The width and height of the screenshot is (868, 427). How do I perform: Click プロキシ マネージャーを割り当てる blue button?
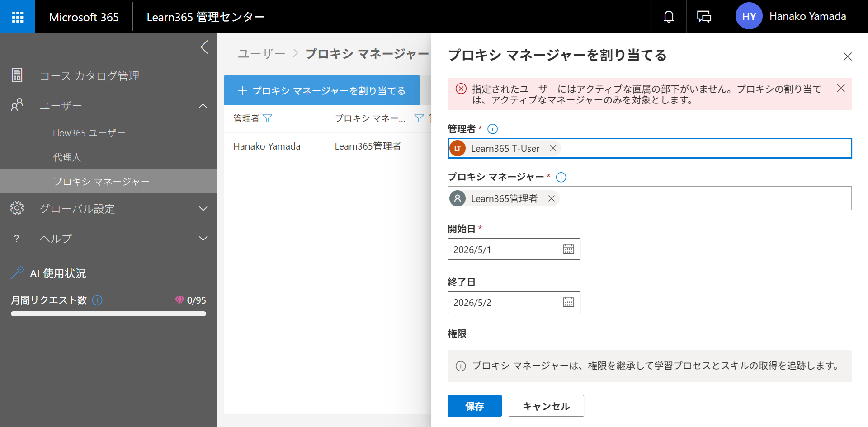[x=322, y=90]
